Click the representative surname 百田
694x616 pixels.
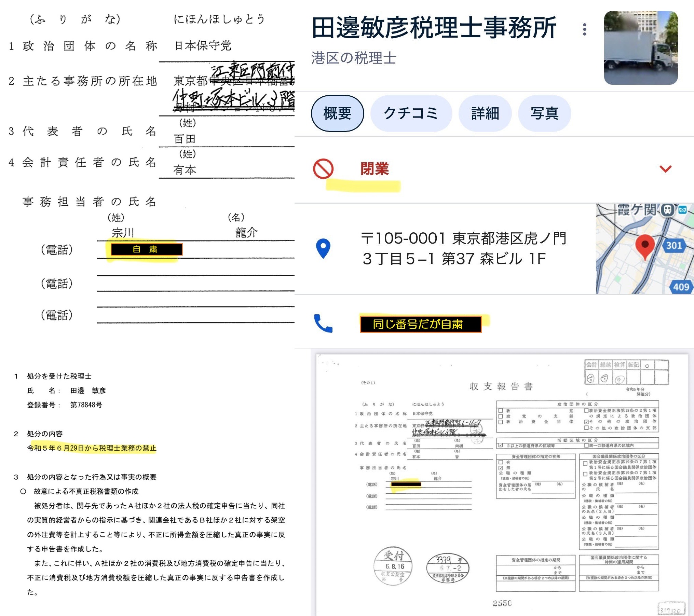[x=185, y=139]
